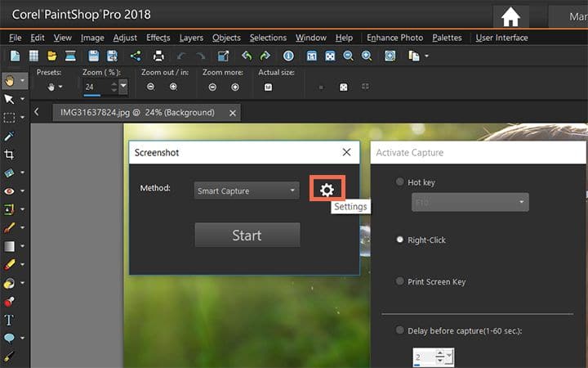Select the Right-Click radio option
Image resolution: width=588 pixels, height=368 pixels.
399,239
